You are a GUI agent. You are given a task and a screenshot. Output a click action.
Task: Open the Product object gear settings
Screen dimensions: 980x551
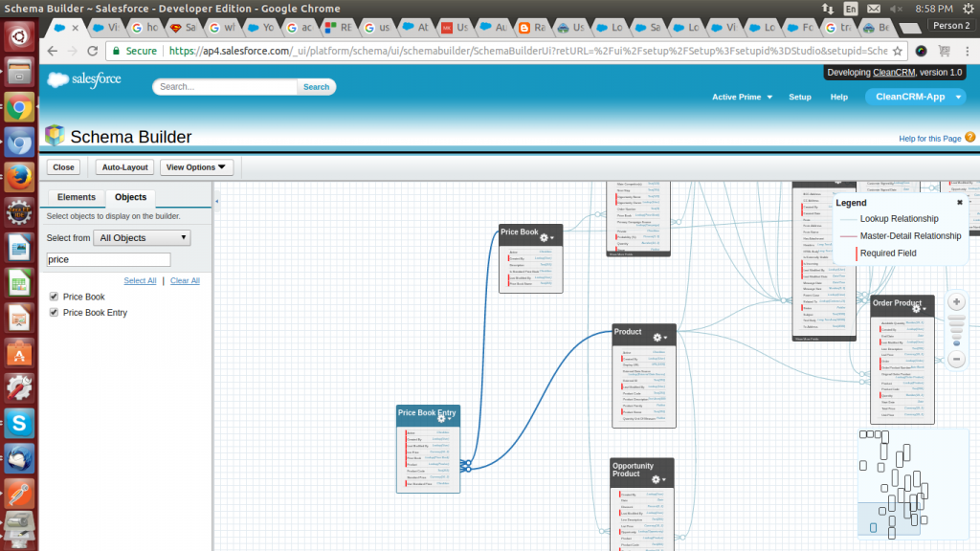pos(658,337)
